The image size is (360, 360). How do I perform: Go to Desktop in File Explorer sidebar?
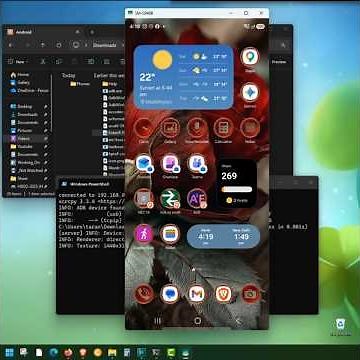coord(25,107)
